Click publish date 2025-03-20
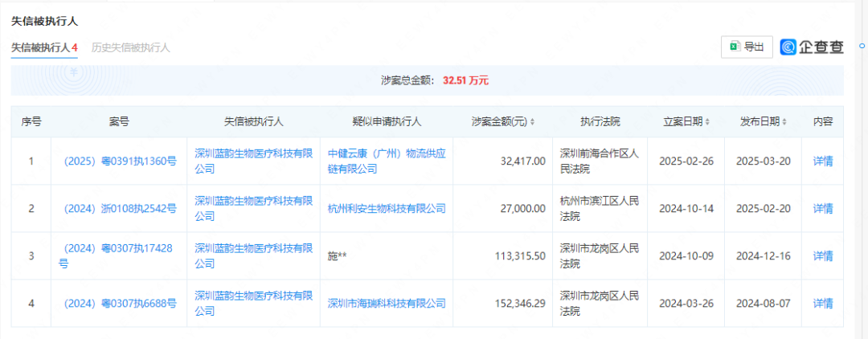 (764, 161)
